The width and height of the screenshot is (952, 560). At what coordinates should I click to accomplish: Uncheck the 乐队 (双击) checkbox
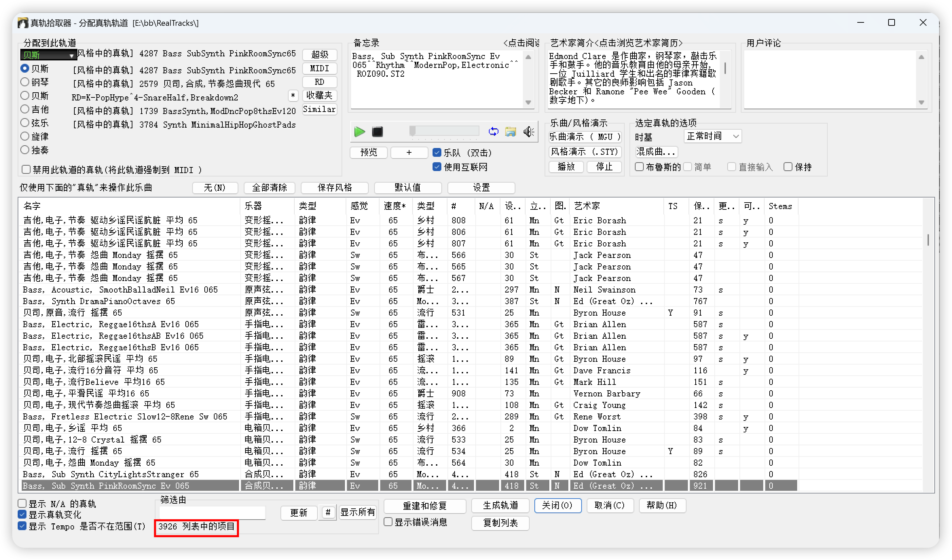pos(437,152)
